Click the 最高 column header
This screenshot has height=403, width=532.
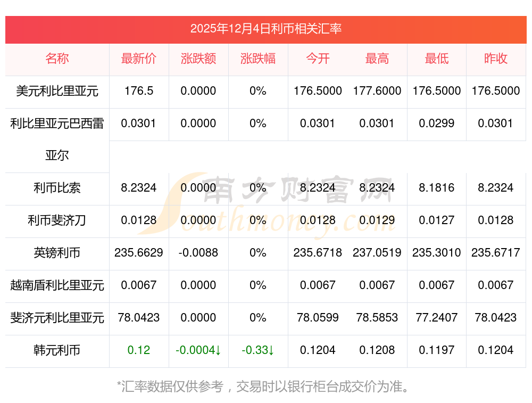(377, 59)
